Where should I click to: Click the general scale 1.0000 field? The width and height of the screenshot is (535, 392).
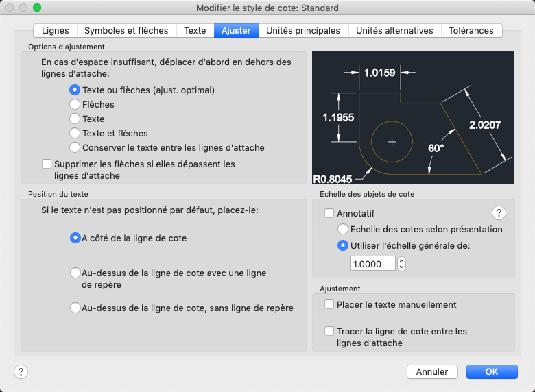373,264
